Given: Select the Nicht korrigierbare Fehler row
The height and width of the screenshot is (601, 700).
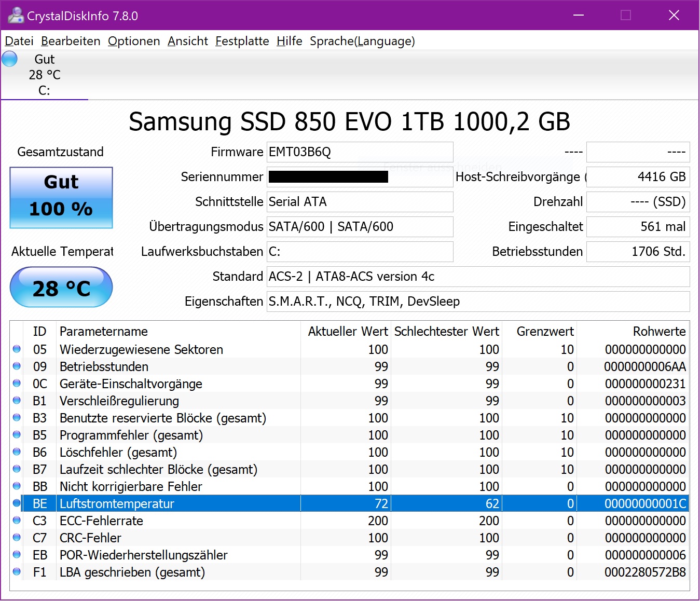Looking at the screenshot, I should pyautogui.click(x=350, y=486).
